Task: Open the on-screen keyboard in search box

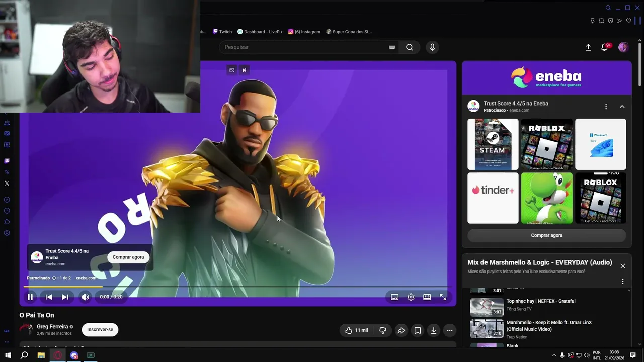Action: [x=392, y=47]
